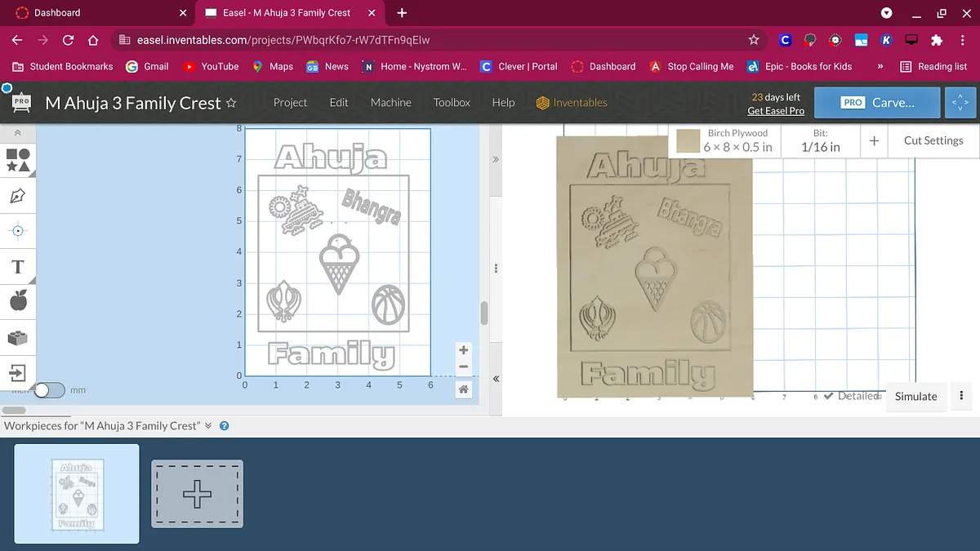The width and height of the screenshot is (980, 551).
Task: Toggle inch to mm units switch
Action: pos(48,390)
